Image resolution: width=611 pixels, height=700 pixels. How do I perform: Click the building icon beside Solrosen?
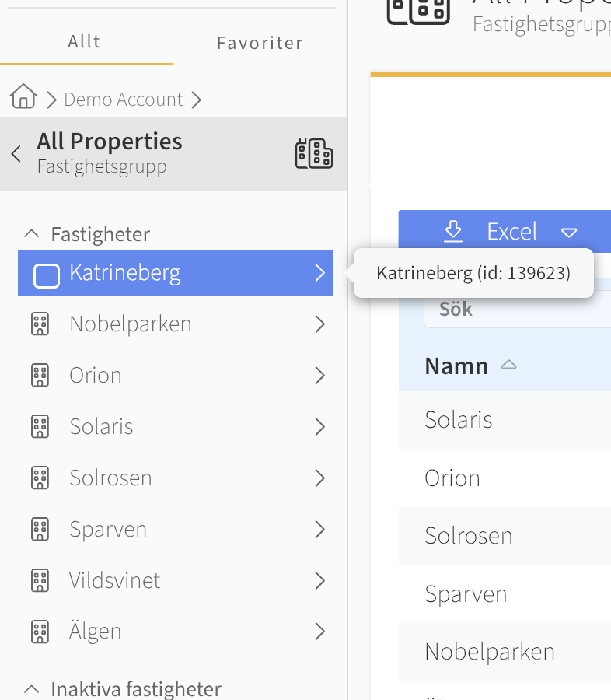point(40,478)
